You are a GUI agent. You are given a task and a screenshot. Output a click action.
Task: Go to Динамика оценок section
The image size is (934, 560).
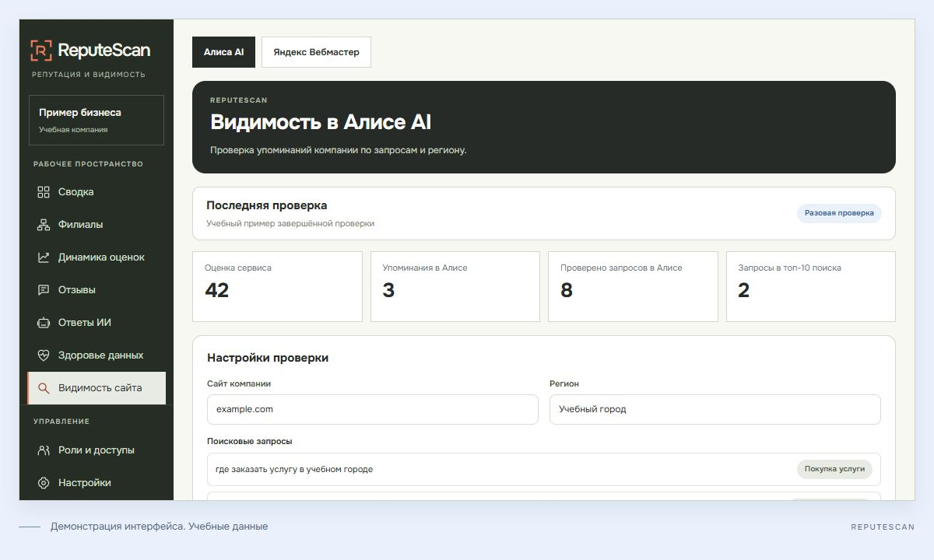(x=97, y=257)
